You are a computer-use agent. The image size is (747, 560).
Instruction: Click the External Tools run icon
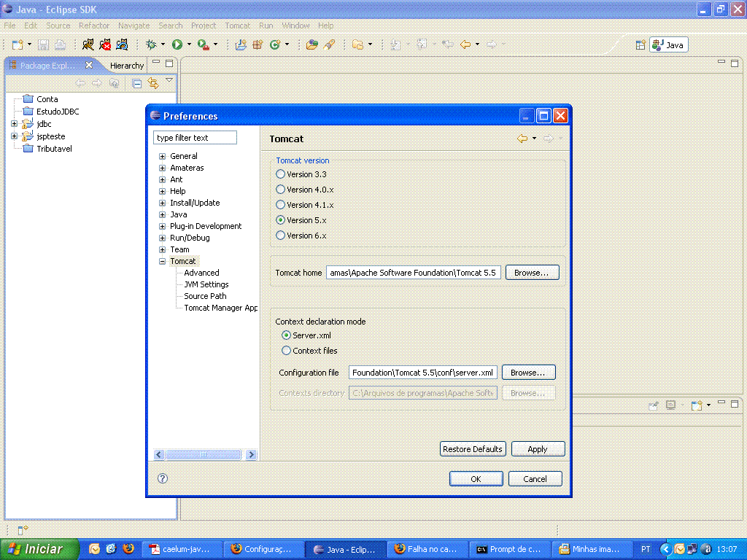click(204, 44)
